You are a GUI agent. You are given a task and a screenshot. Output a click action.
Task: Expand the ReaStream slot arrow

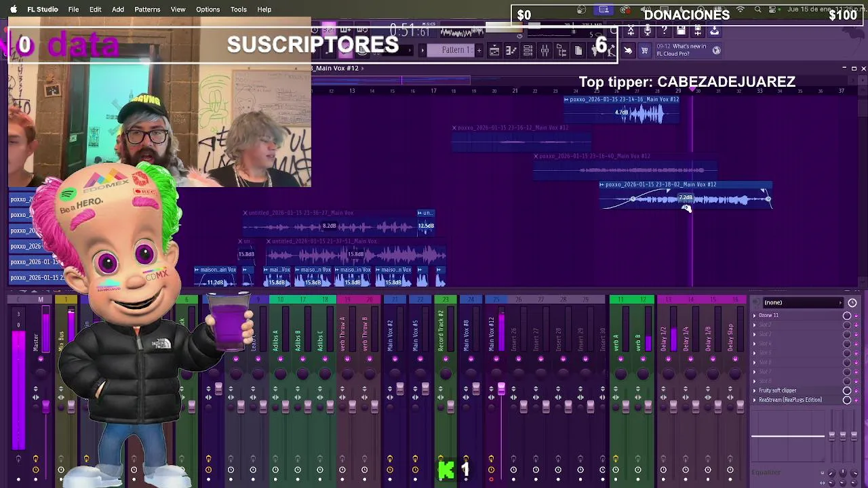(754, 401)
